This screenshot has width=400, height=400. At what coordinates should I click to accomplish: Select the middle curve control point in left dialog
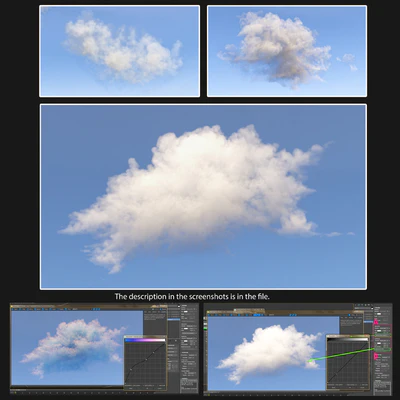click(146, 359)
